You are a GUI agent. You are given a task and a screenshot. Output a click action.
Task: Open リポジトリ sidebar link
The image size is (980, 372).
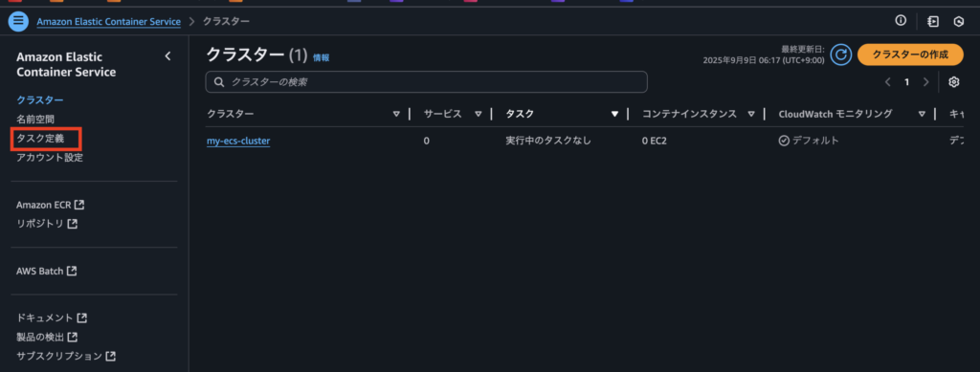click(x=40, y=223)
